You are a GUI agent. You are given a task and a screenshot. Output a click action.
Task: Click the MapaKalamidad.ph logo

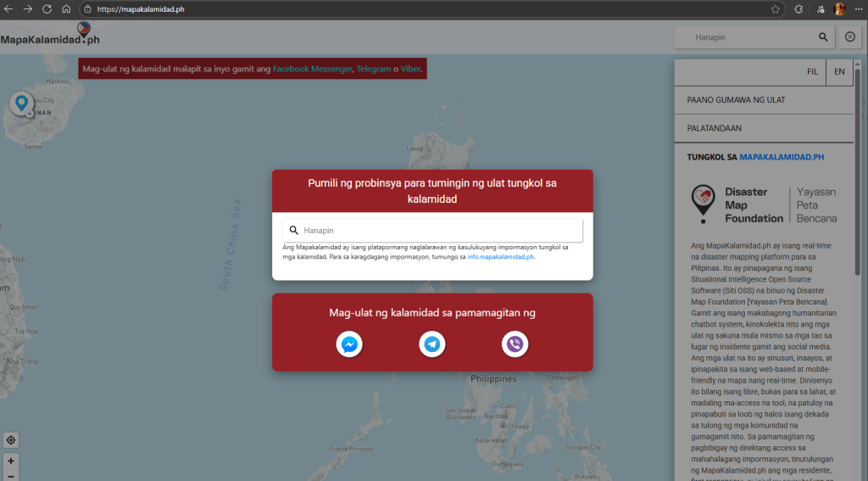(51, 37)
